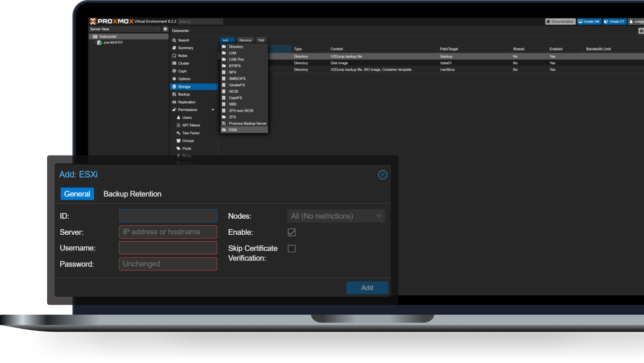
Task: Click the Directory folder icon in Add menu
Action: coord(224,47)
